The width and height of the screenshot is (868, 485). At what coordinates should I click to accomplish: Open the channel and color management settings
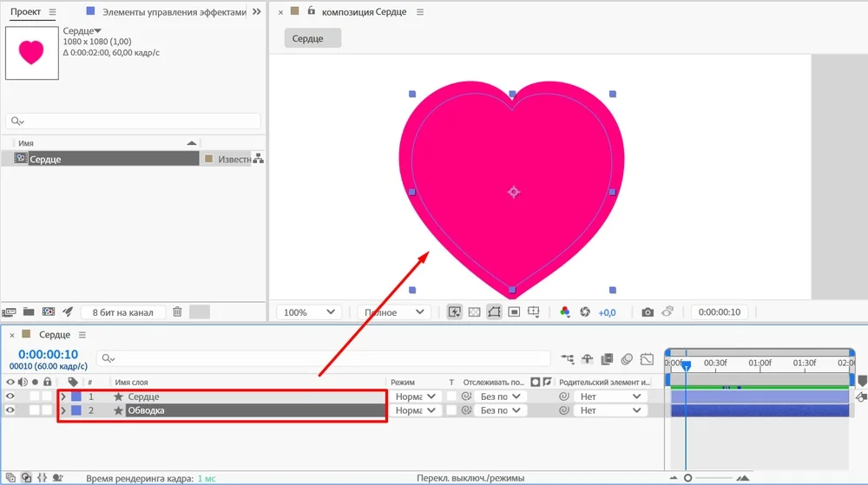point(565,312)
